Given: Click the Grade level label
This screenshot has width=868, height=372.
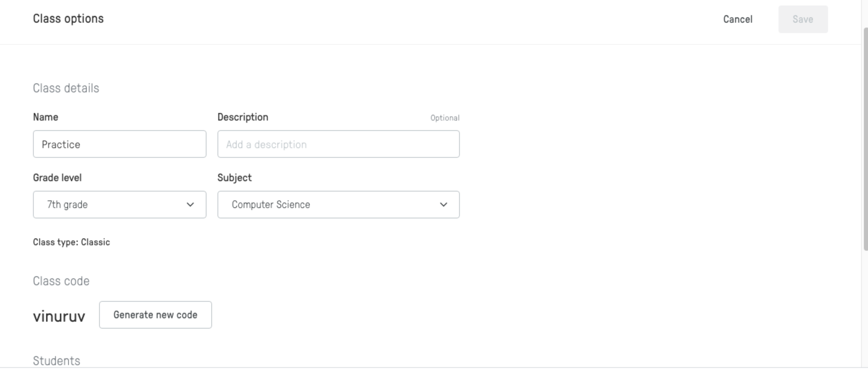Looking at the screenshot, I should [x=57, y=178].
